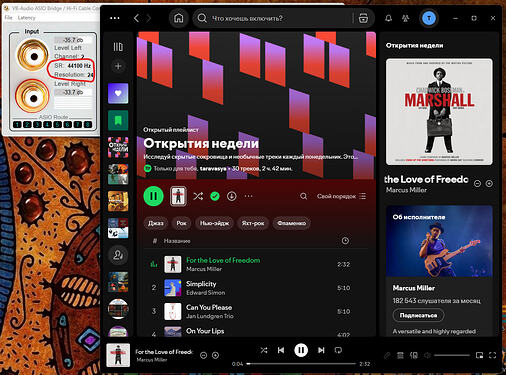Click the playlist's current track cover thumbnail
The height and width of the screenshot is (375, 506).
178,196
